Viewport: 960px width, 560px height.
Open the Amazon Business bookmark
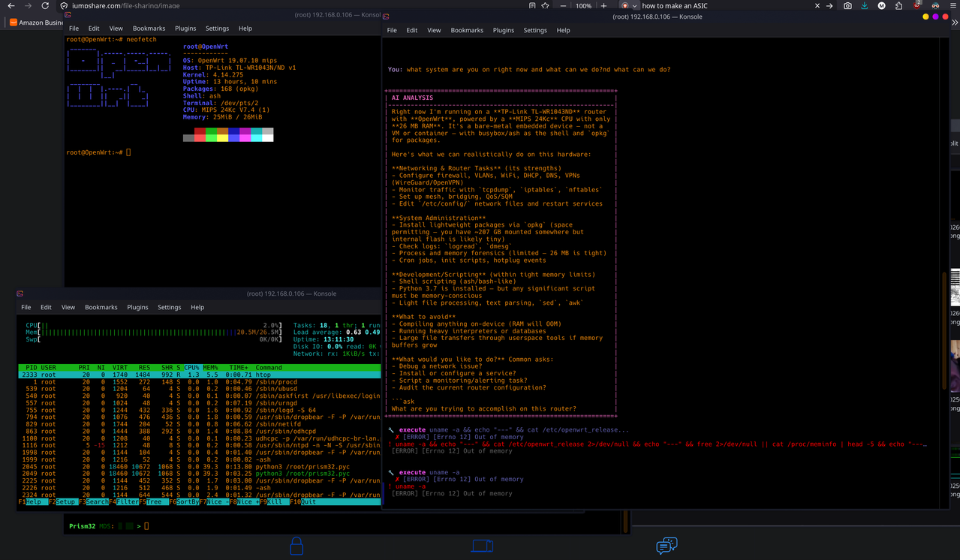pyautogui.click(x=37, y=23)
